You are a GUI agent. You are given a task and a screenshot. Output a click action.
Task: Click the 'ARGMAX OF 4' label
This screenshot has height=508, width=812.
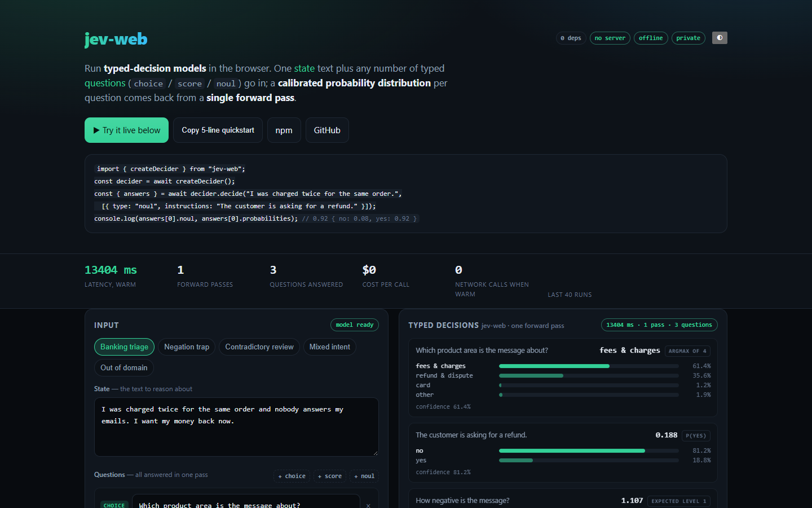[x=687, y=351]
